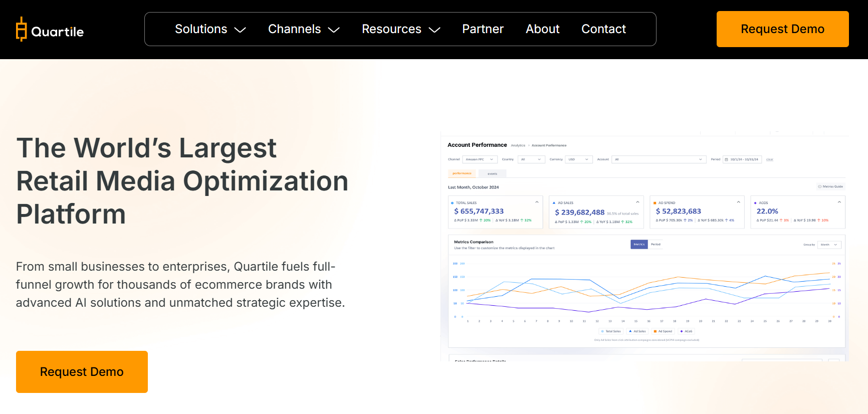Select the Period toggle in Metrics Comparison
Screen dimensions: 868x414
[656, 245]
